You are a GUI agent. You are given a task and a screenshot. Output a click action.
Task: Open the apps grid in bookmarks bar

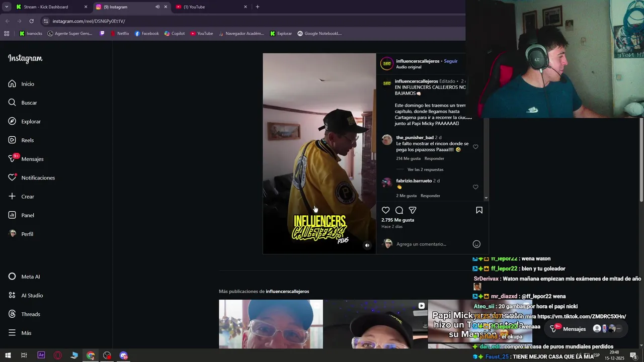[x=7, y=34]
